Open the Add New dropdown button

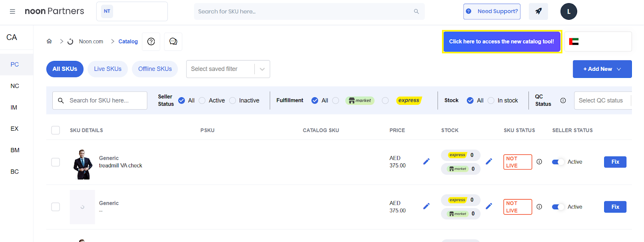(602, 69)
